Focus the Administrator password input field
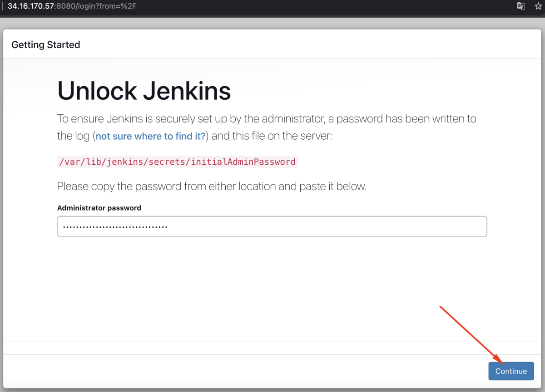Image resolution: width=545 pixels, height=392 pixels. [x=272, y=226]
